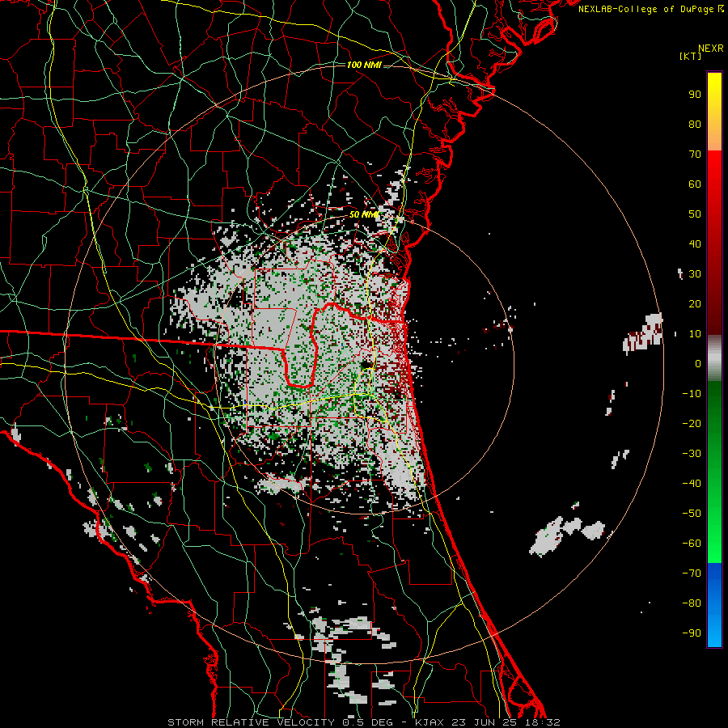Click the 80 knot scale label
728x728 pixels.
695,125
